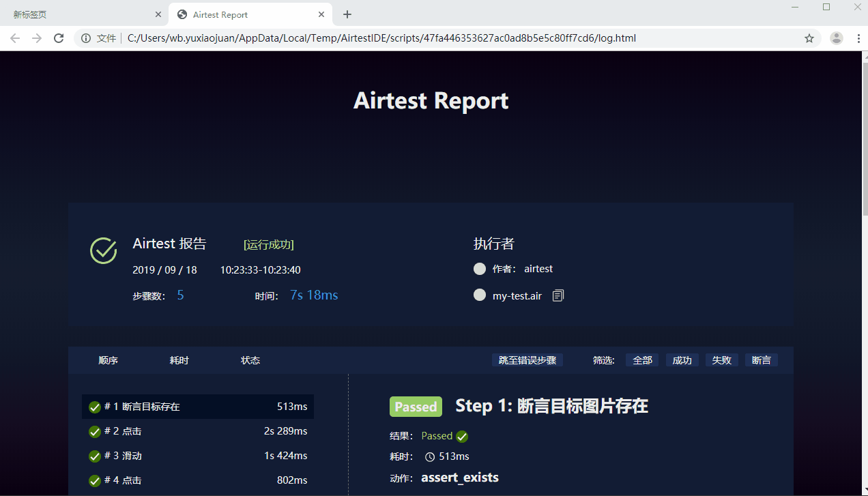Click the green check icon of step # 1
Screen dimensions: 868x496
[95, 407]
